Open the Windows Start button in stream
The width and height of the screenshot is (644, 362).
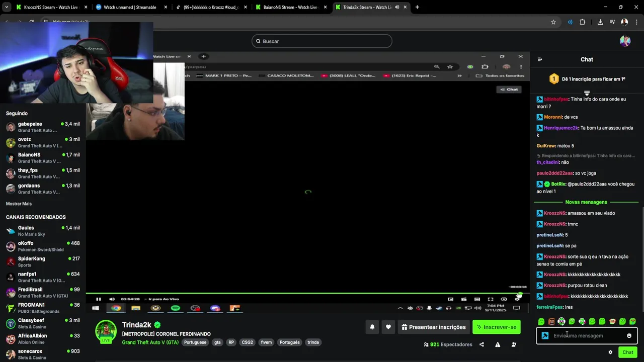(x=96, y=308)
